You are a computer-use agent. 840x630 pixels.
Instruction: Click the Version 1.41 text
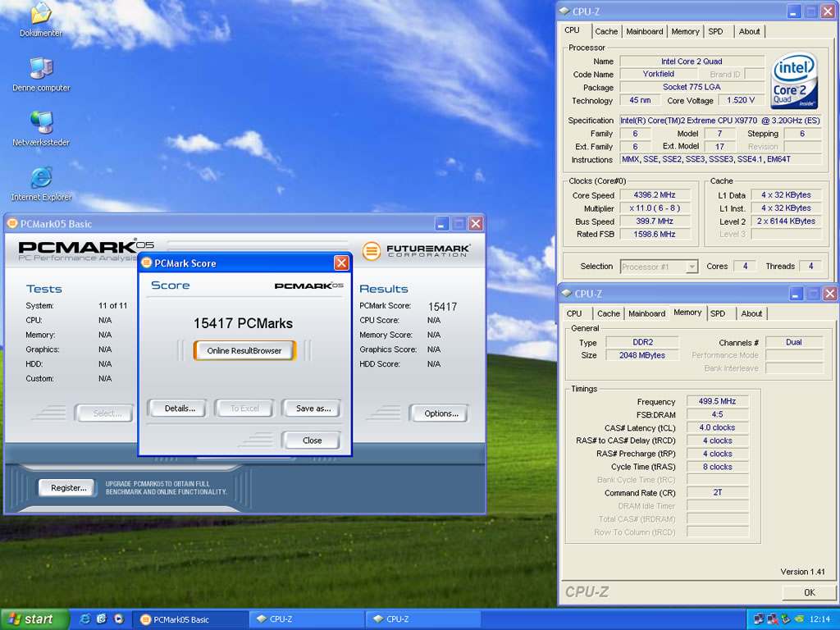(802, 572)
